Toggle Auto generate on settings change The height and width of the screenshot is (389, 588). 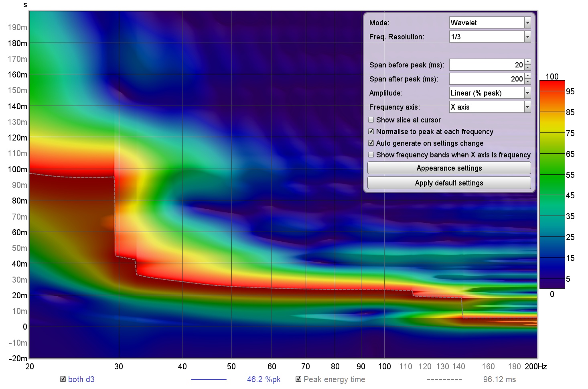[x=371, y=143]
